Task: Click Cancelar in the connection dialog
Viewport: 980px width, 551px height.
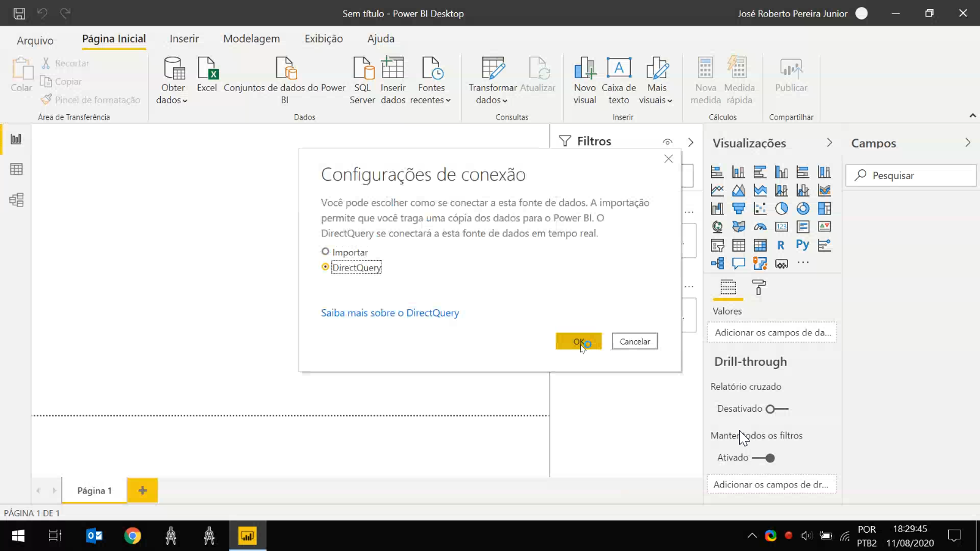Action: [635, 341]
